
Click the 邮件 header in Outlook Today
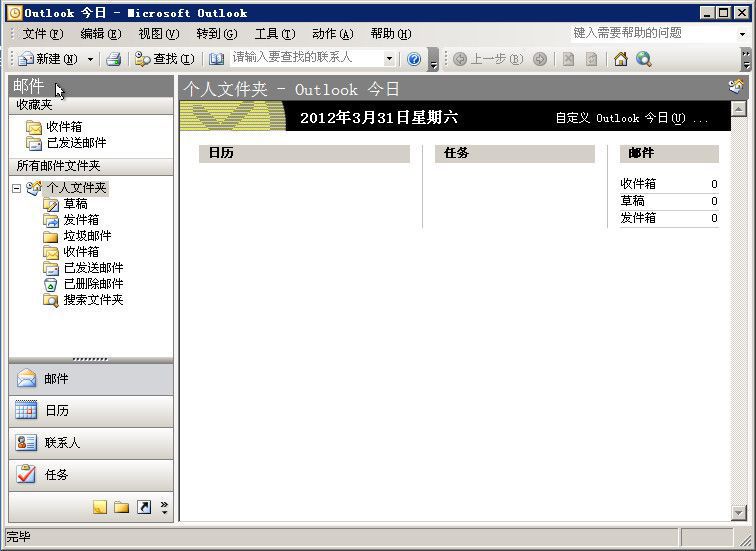(x=669, y=153)
